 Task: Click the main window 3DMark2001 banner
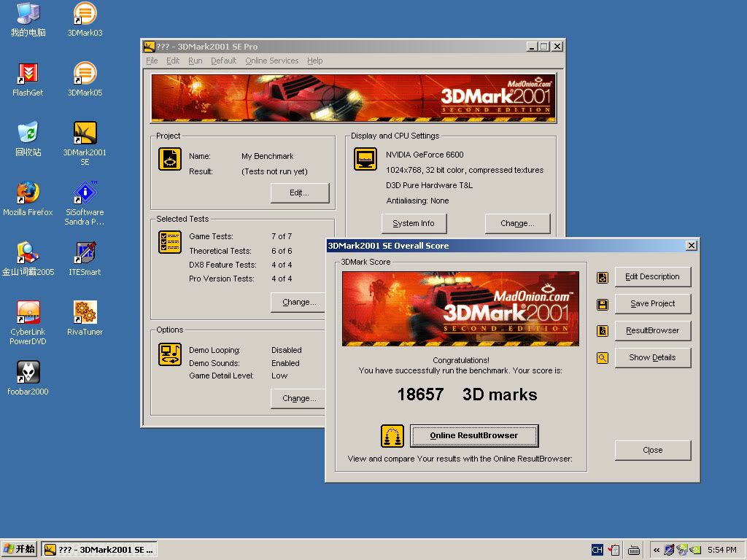click(x=354, y=98)
